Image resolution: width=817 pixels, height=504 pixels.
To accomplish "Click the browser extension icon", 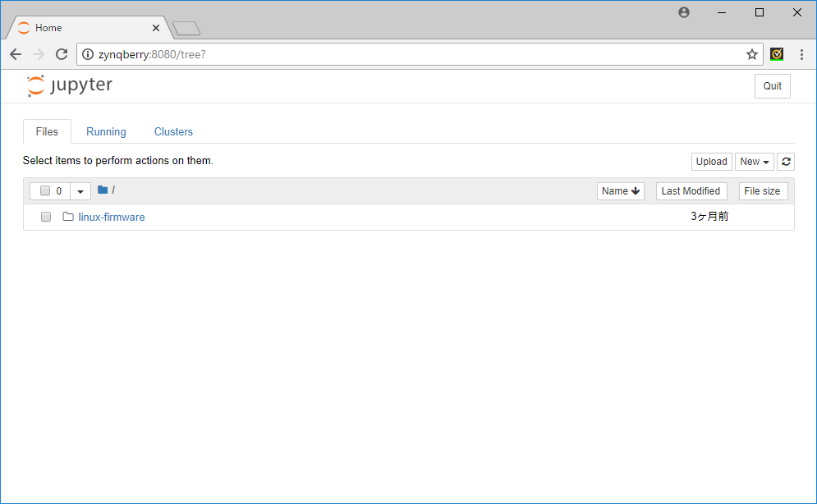I will coord(777,54).
